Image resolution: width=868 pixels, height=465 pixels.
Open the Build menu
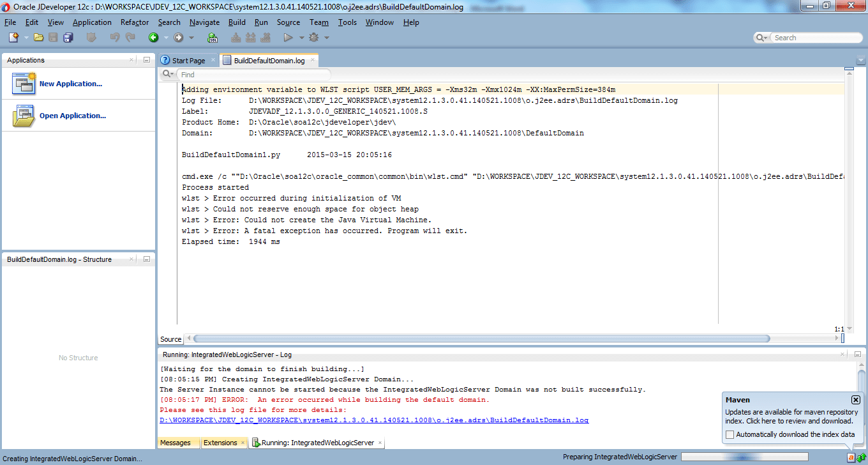pyautogui.click(x=237, y=22)
